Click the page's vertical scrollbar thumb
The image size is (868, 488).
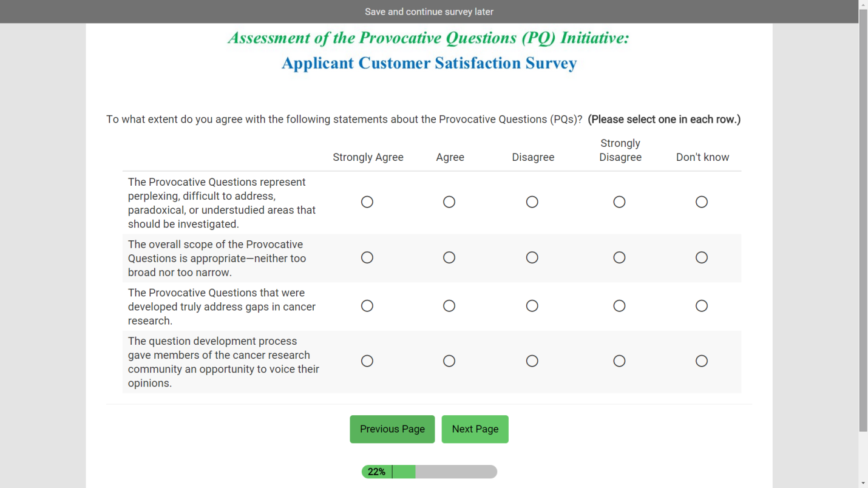pyautogui.click(x=863, y=219)
